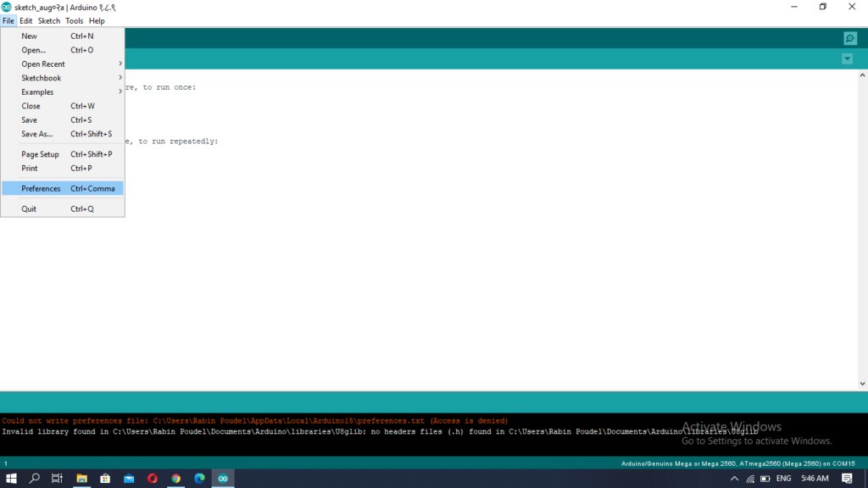Click the Arduino IDE taskbar icon
The height and width of the screenshot is (488, 868).
(x=223, y=479)
